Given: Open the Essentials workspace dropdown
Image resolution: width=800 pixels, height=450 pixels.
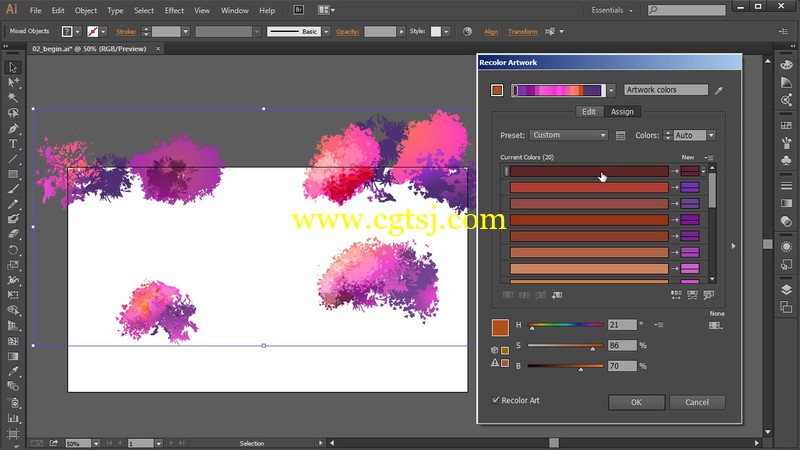Looking at the screenshot, I should click(612, 10).
